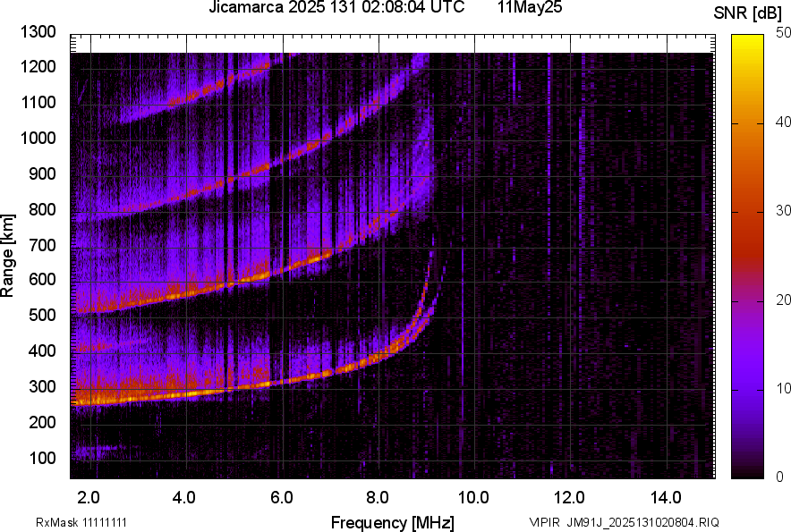Click the colorbar tick label '30'
Image resolution: width=791 pixels, height=532 pixels.
click(783, 211)
